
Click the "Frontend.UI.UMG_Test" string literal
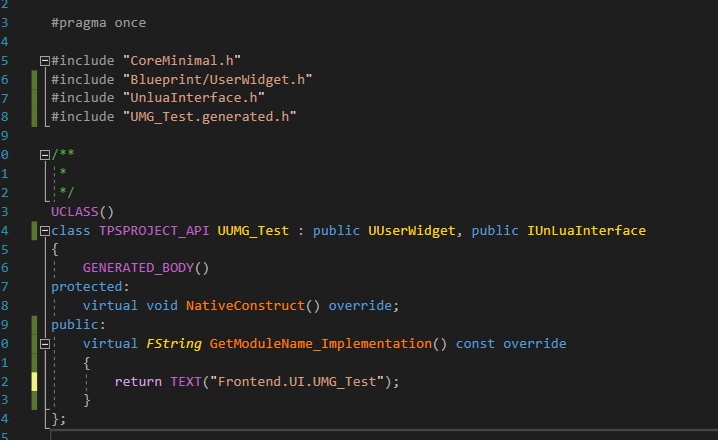297,382
